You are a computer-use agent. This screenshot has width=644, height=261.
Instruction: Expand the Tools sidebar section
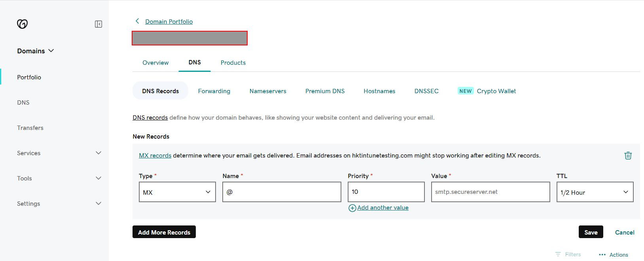point(59,178)
